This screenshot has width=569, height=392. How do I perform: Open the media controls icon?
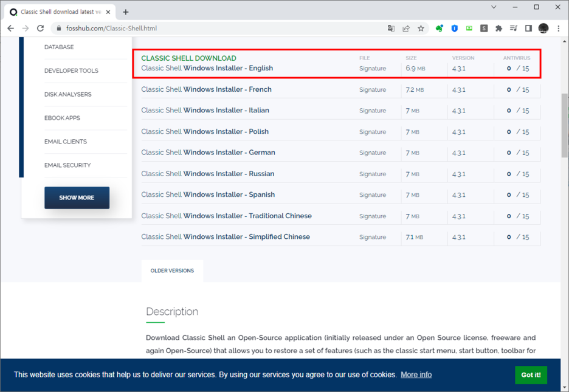click(x=514, y=29)
